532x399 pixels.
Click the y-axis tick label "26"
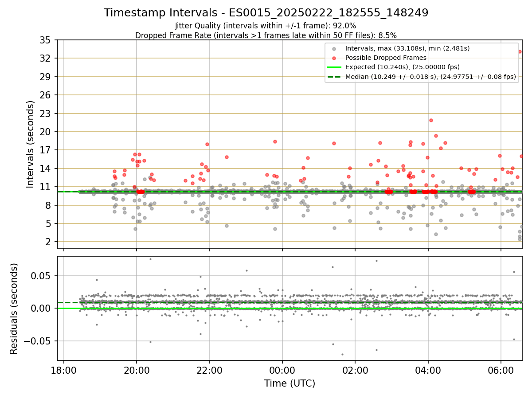[45, 95]
